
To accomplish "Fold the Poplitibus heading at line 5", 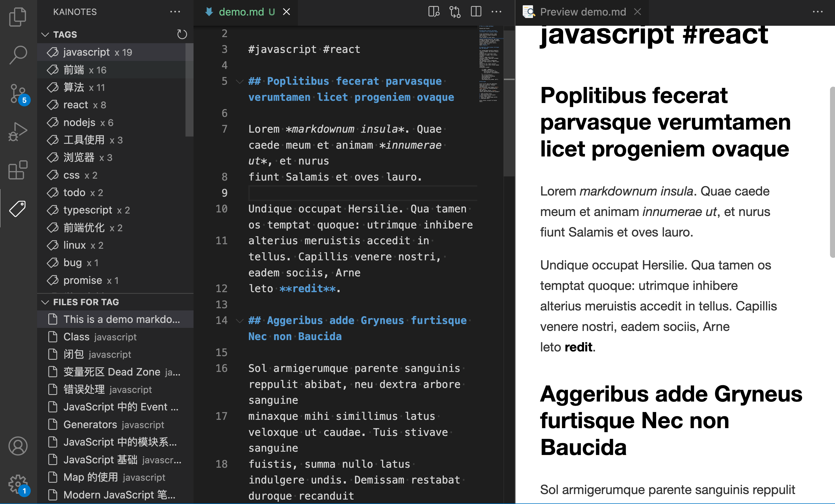I will [239, 81].
